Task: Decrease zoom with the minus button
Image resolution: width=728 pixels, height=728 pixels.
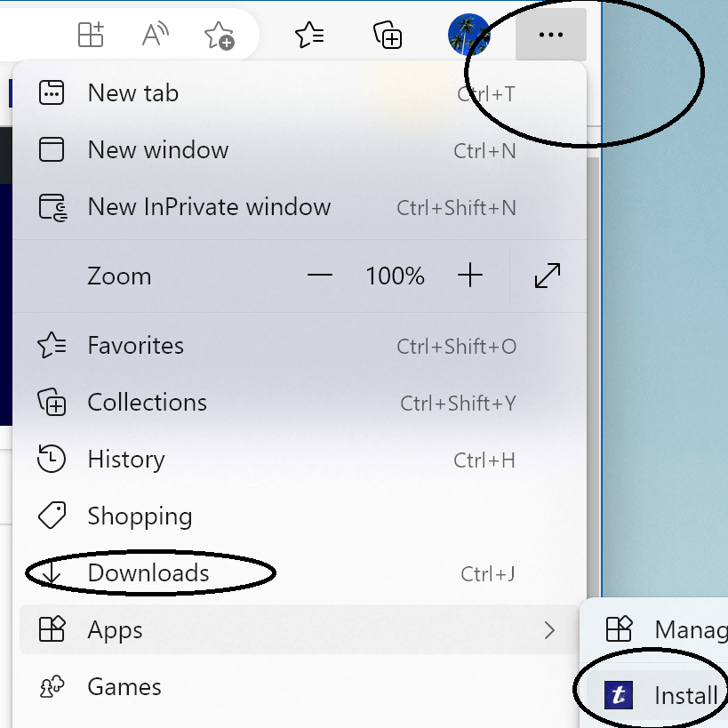Action: [x=319, y=276]
